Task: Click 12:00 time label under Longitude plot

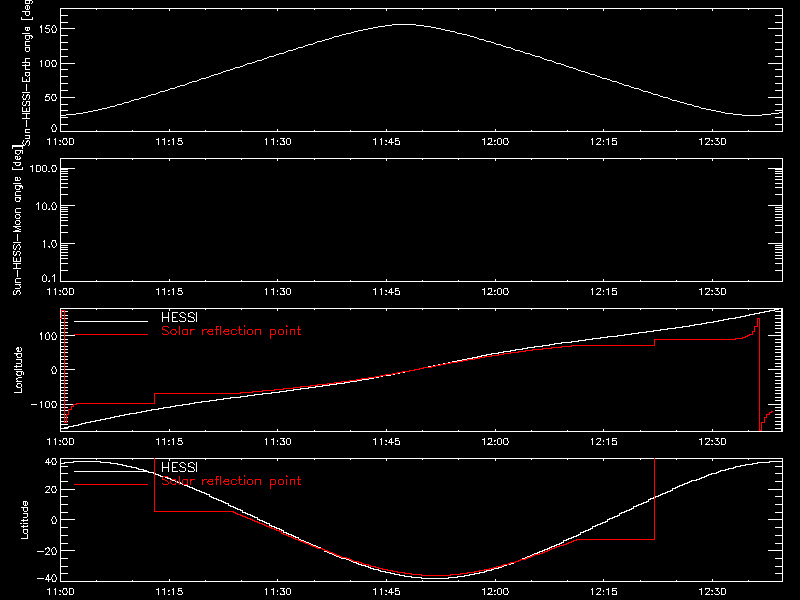Action: point(495,442)
